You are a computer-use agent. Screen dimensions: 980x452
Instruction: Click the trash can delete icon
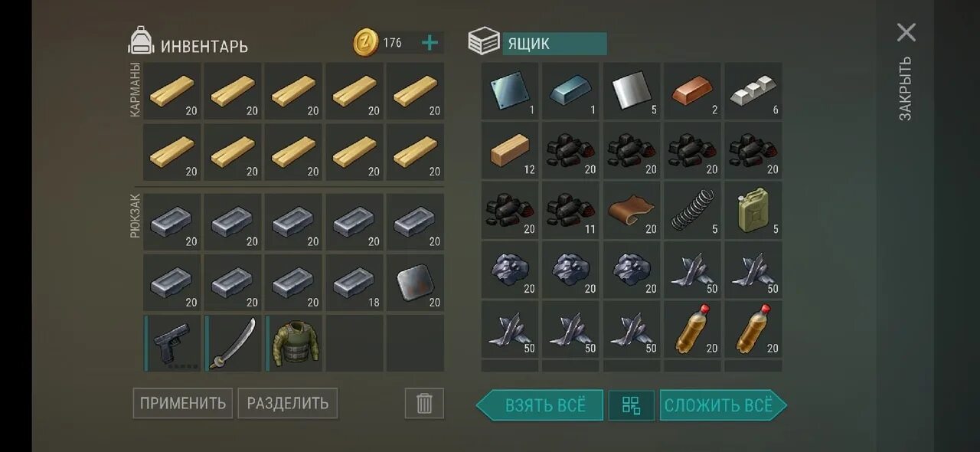[x=424, y=403]
